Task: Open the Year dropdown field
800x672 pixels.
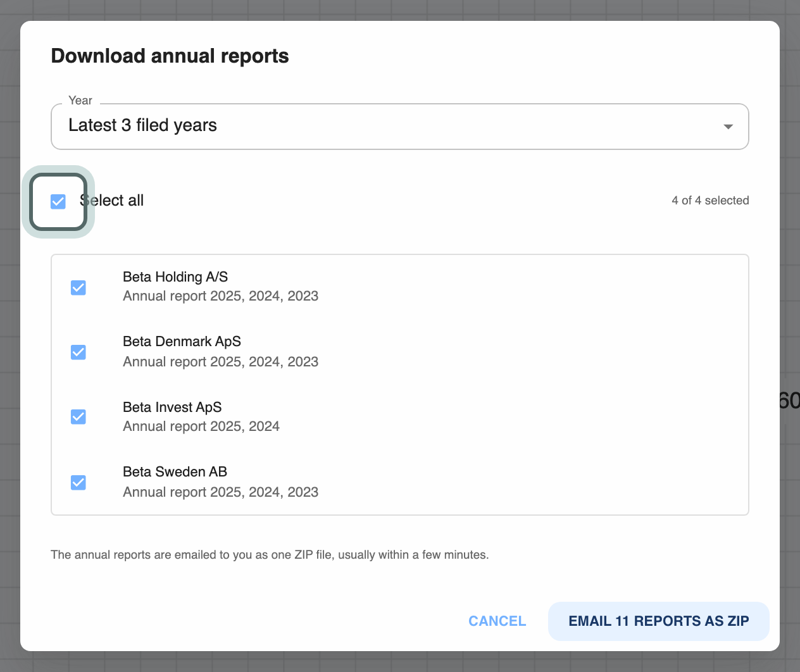Action: click(x=400, y=127)
